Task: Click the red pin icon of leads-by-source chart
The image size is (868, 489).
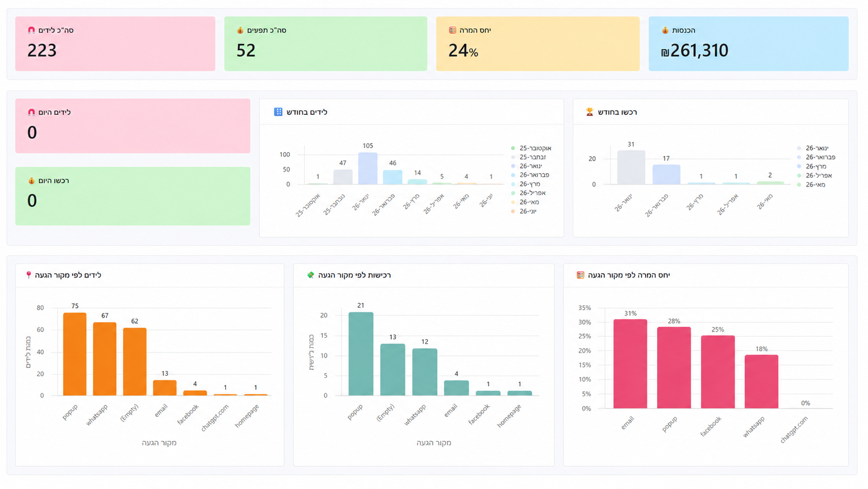Action: (x=29, y=275)
